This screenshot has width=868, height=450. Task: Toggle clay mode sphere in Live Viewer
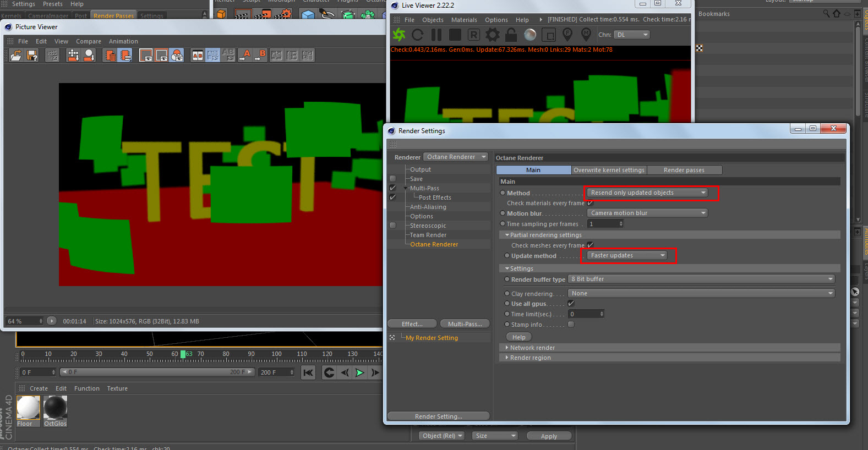[530, 35]
